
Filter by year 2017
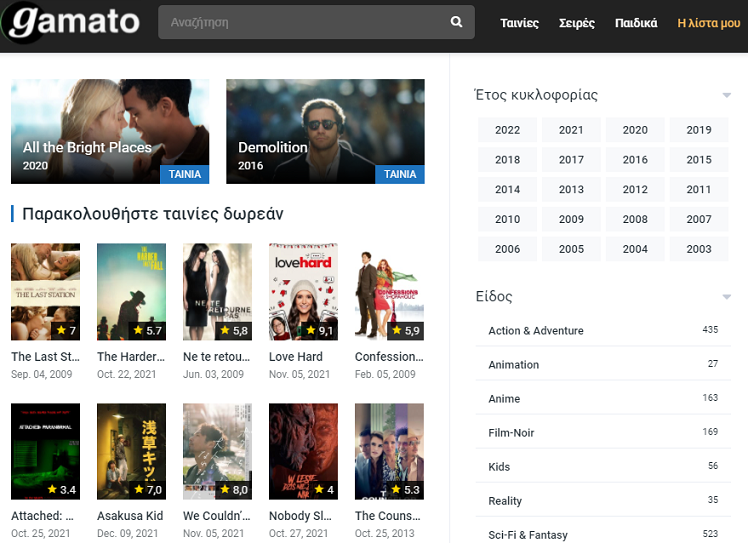tap(571, 159)
